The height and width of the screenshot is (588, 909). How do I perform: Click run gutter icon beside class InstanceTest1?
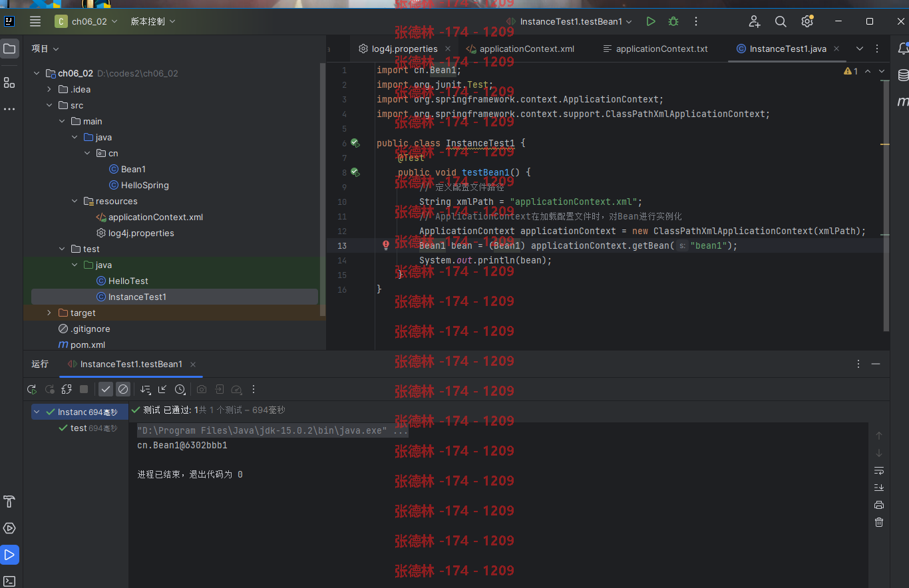[x=355, y=143]
